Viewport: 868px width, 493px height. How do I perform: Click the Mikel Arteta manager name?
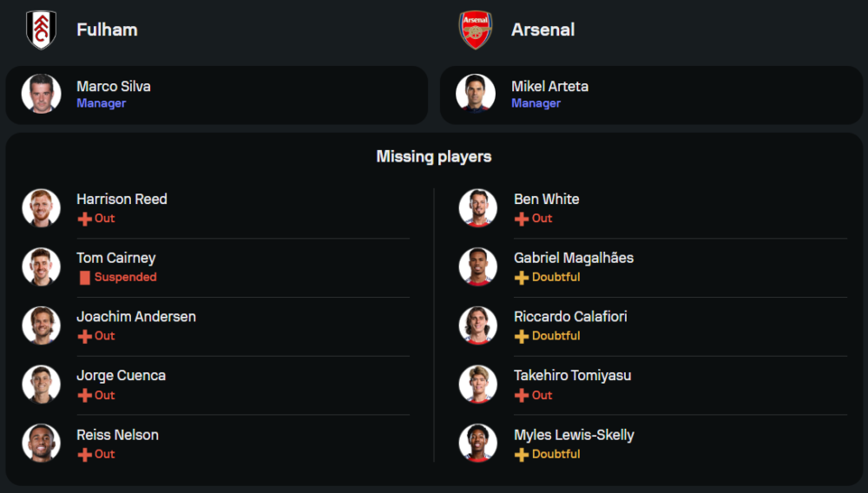pyautogui.click(x=549, y=86)
